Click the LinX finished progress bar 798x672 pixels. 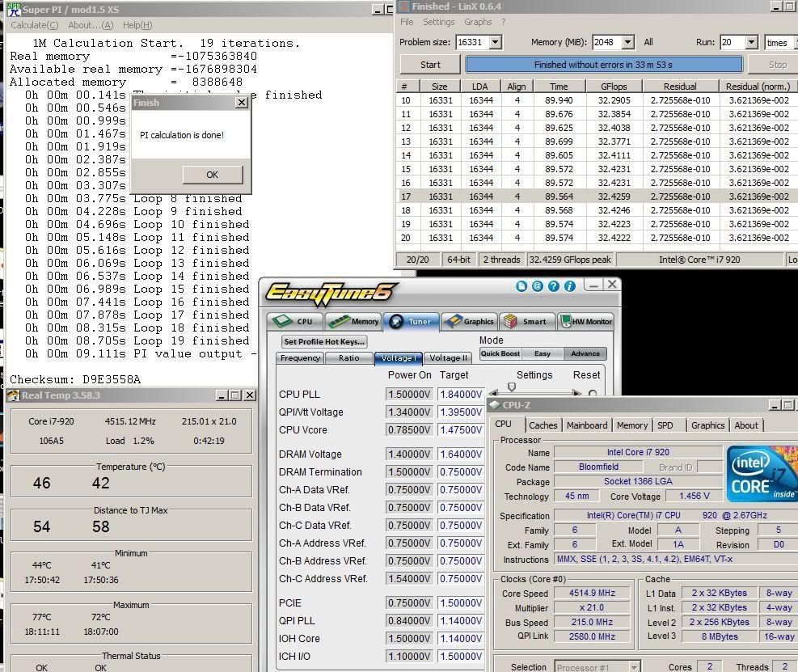click(603, 65)
